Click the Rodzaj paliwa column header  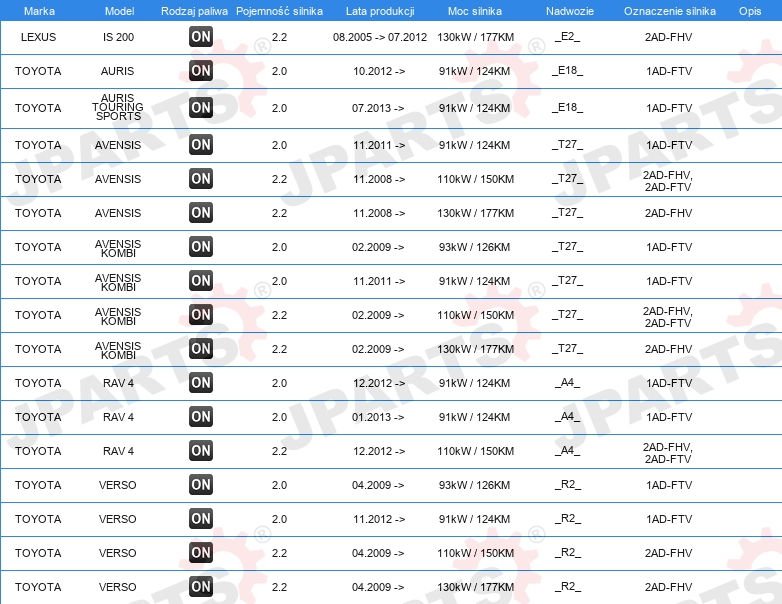point(194,11)
